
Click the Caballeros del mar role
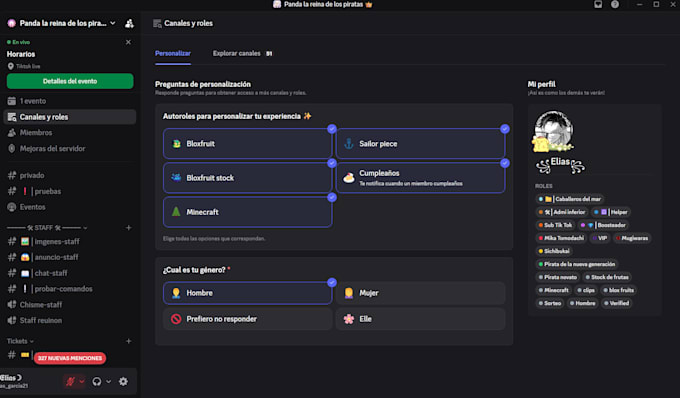click(570, 199)
